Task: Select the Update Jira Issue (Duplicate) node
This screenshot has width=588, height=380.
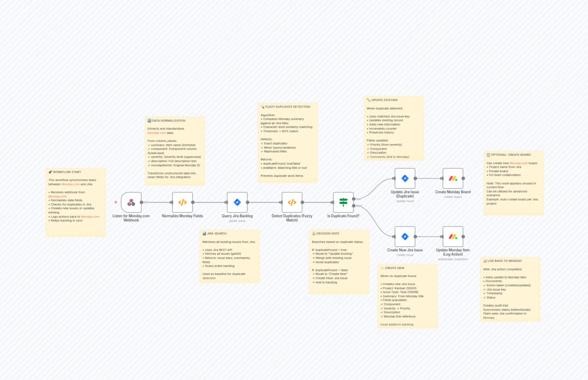Action: (405, 178)
